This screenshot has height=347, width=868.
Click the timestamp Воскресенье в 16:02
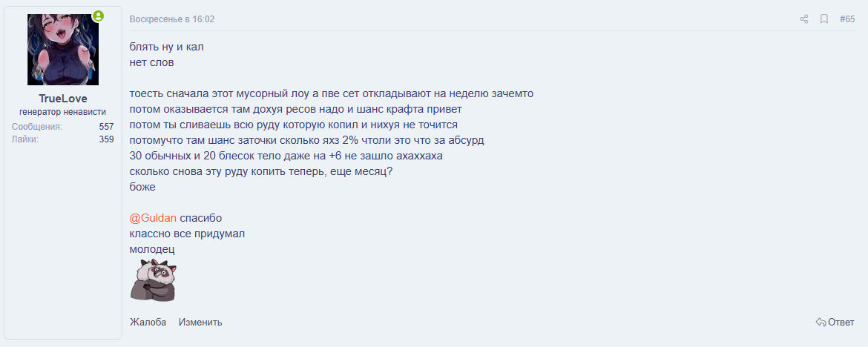pos(171,19)
